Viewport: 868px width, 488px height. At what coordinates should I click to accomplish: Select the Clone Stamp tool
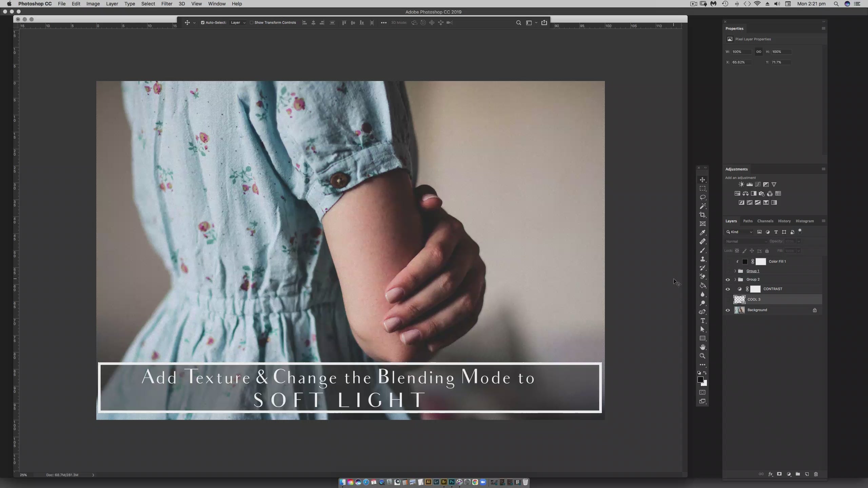tap(703, 259)
